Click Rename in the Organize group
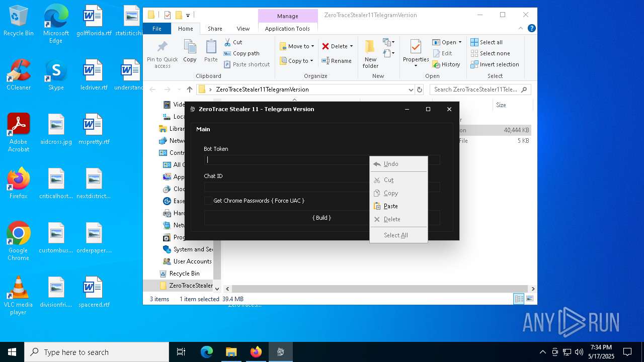The width and height of the screenshot is (644, 362). pos(337,61)
